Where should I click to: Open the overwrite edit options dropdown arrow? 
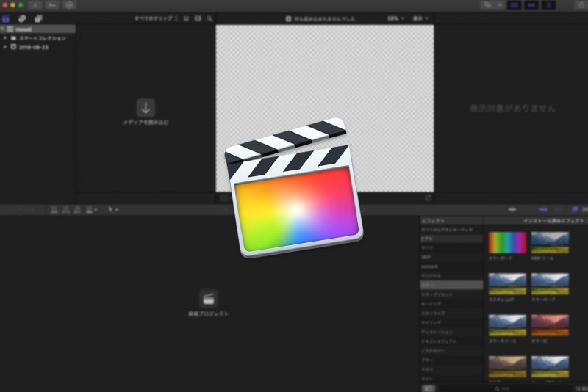96,210
